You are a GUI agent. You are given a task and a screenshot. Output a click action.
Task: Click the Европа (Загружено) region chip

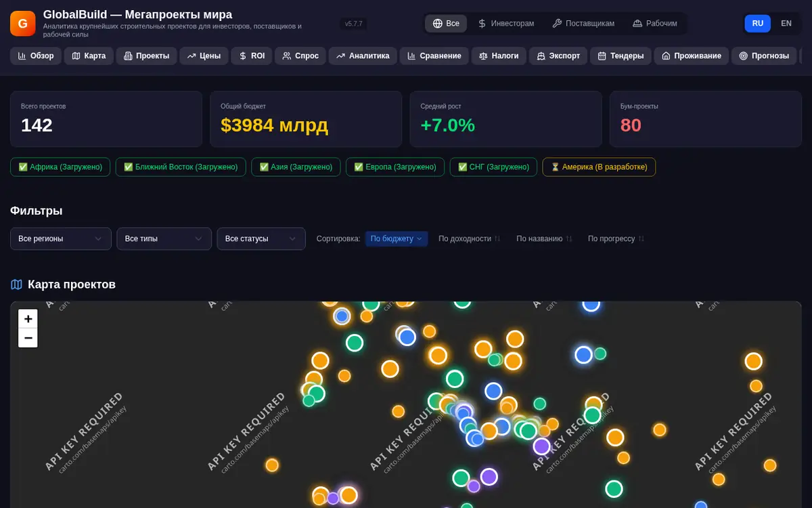[x=395, y=167]
